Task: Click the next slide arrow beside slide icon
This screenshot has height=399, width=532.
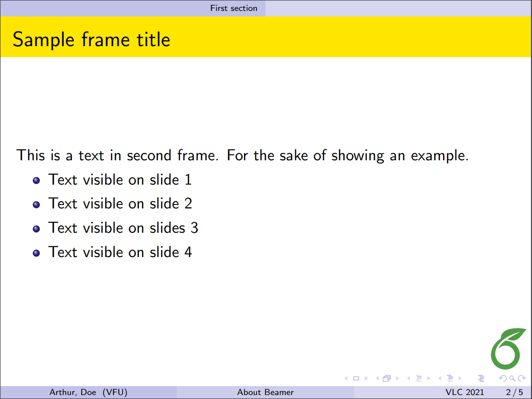Action: 366,379
